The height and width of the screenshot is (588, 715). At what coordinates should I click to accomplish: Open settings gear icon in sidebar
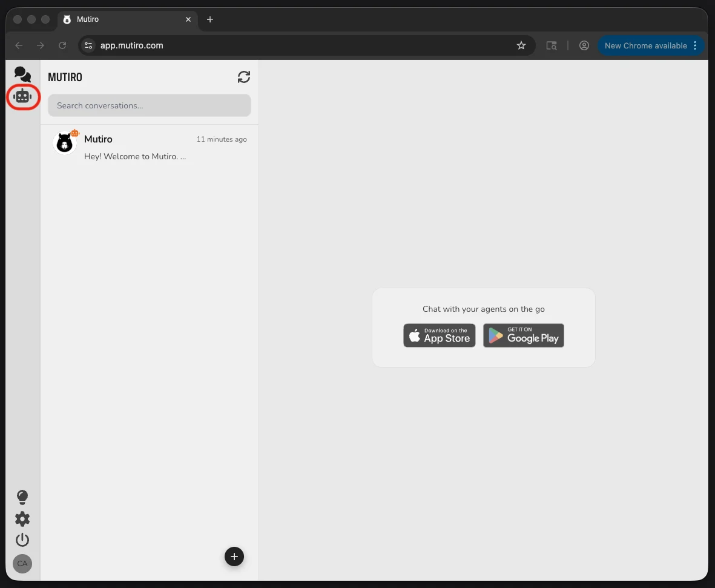(x=22, y=518)
